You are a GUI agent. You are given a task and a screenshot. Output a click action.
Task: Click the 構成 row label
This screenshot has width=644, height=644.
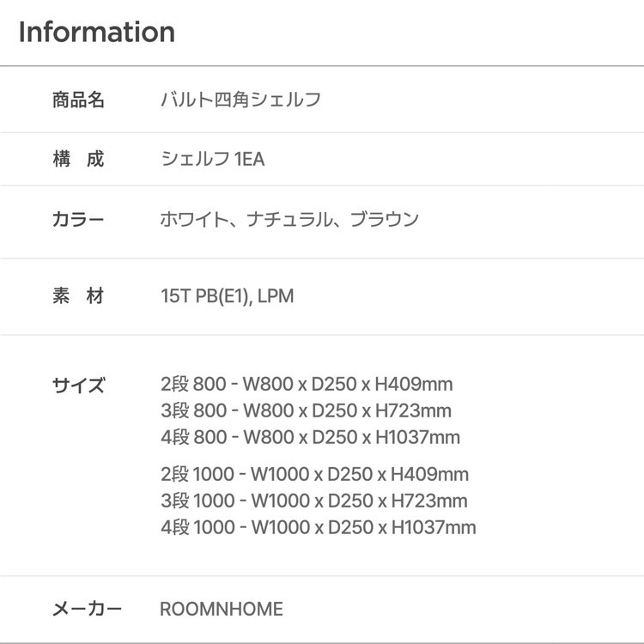coord(78,159)
